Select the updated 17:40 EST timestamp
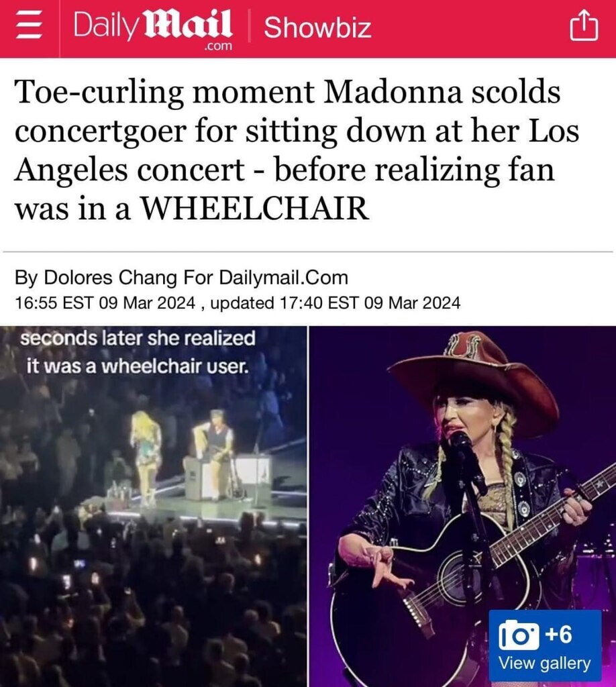Image resolution: width=616 pixels, height=687 pixels. click(x=335, y=303)
